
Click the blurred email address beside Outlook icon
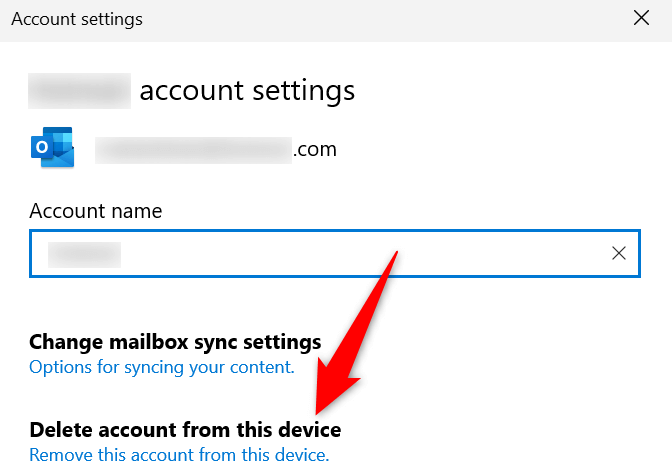pos(193,150)
